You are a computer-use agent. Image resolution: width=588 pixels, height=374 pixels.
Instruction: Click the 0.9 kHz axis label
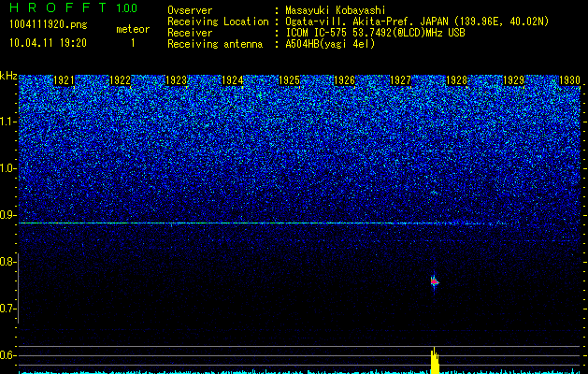[x=8, y=215]
